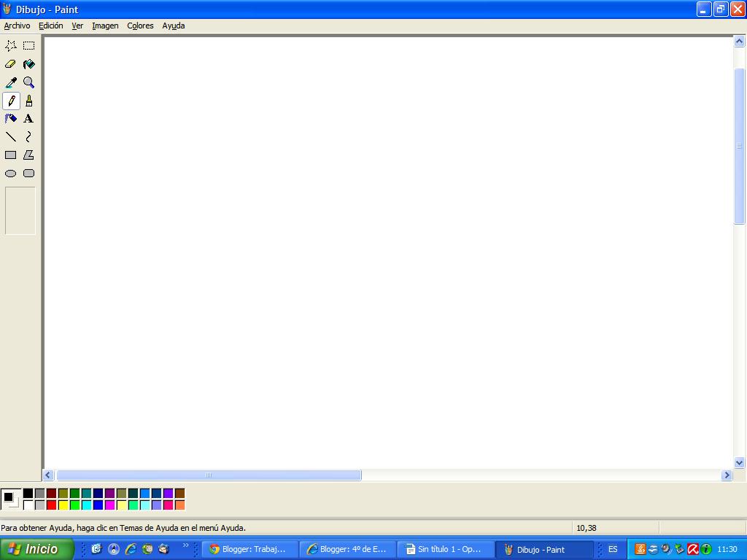Pick the bright red color swatch
The image size is (747, 560).
52,505
